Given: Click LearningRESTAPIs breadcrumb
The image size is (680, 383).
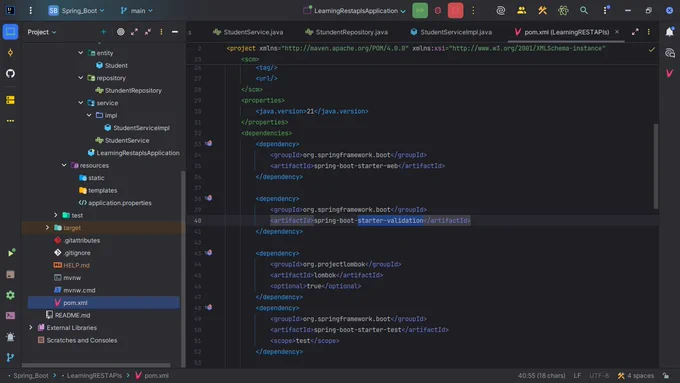Looking at the screenshot, I should click(94, 376).
